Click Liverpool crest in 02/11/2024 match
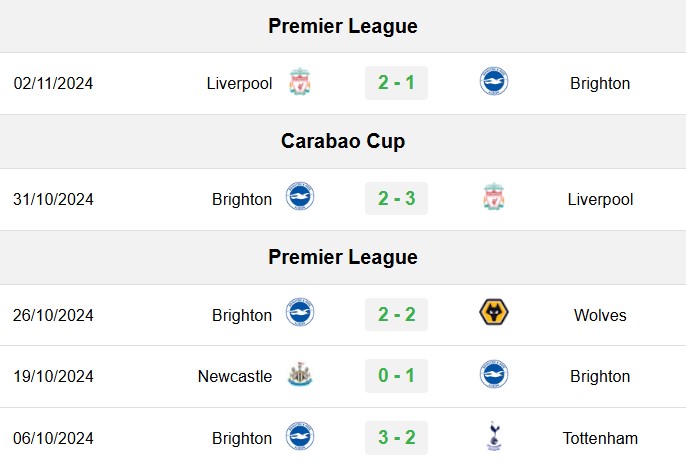Image resolution: width=686 pixels, height=469 pixels. pyautogui.click(x=300, y=81)
